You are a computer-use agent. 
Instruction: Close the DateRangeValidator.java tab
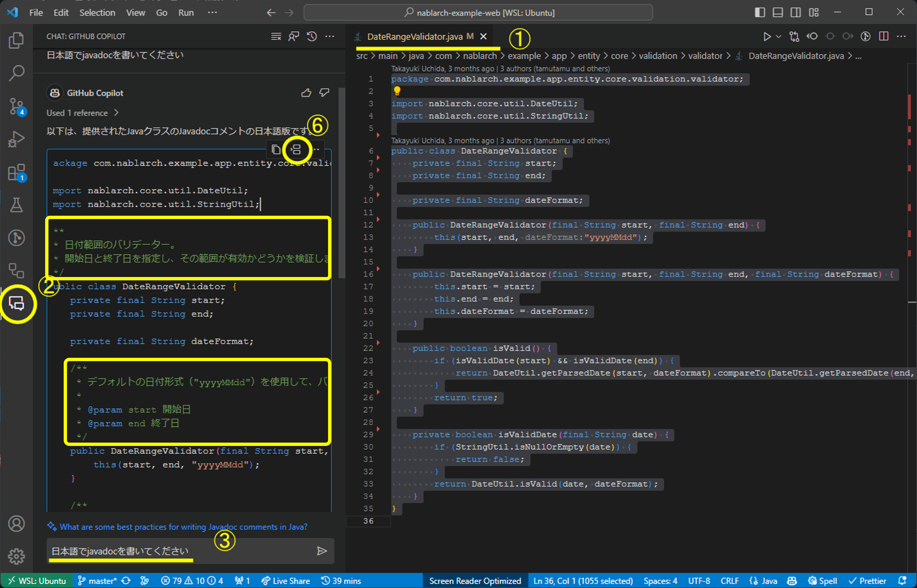point(483,36)
